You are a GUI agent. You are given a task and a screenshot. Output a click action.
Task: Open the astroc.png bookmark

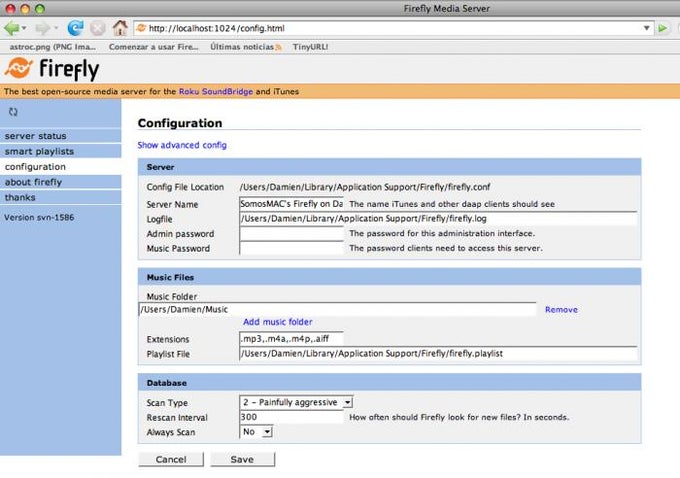coord(52,47)
